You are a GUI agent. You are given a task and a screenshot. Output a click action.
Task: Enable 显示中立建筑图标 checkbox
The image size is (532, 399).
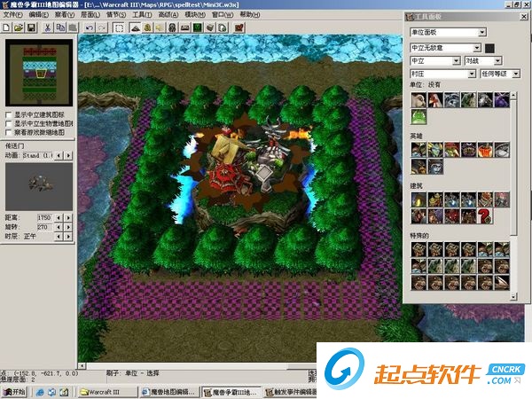coord(9,114)
